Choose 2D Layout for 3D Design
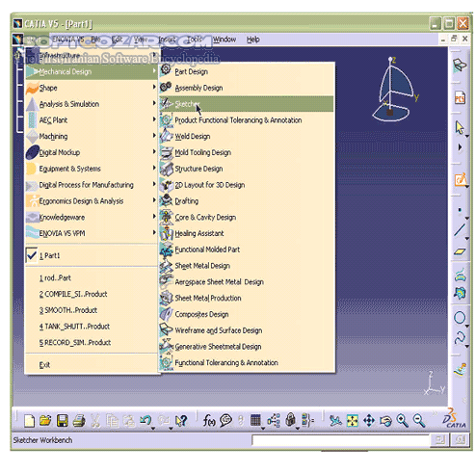Image resolution: width=476 pixels, height=473 pixels. point(247,185)
